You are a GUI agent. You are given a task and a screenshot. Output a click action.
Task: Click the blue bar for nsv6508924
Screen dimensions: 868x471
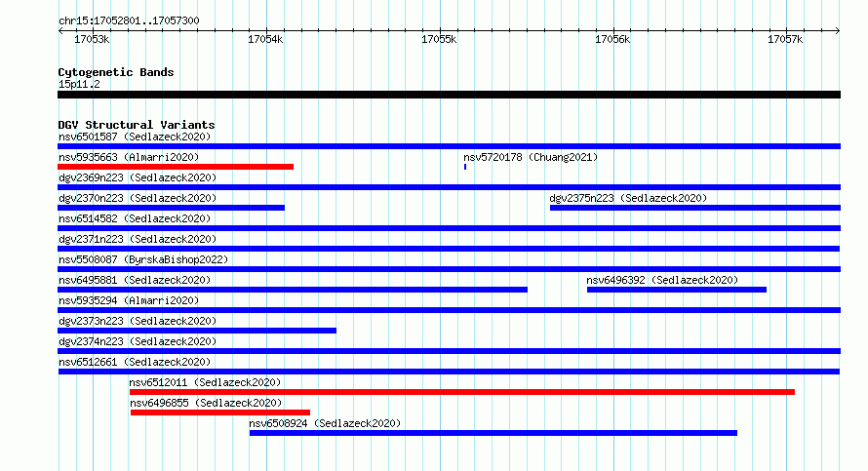click(493, 433)
